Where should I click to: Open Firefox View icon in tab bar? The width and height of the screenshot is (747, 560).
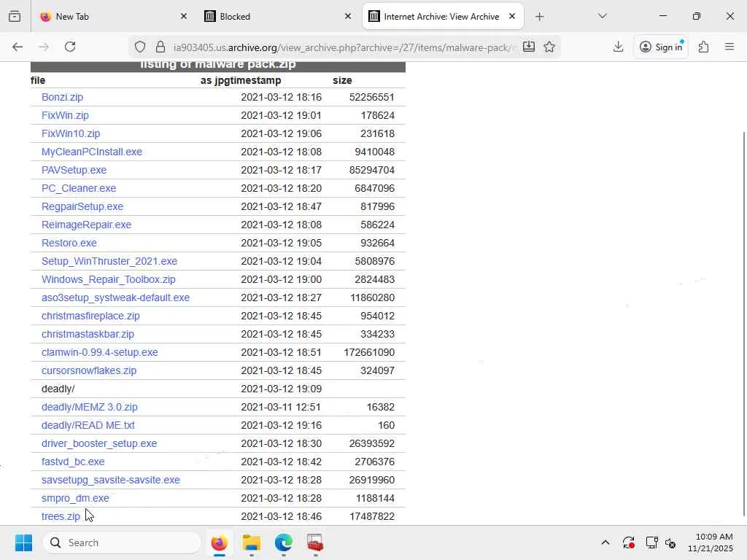pos(15,16)
